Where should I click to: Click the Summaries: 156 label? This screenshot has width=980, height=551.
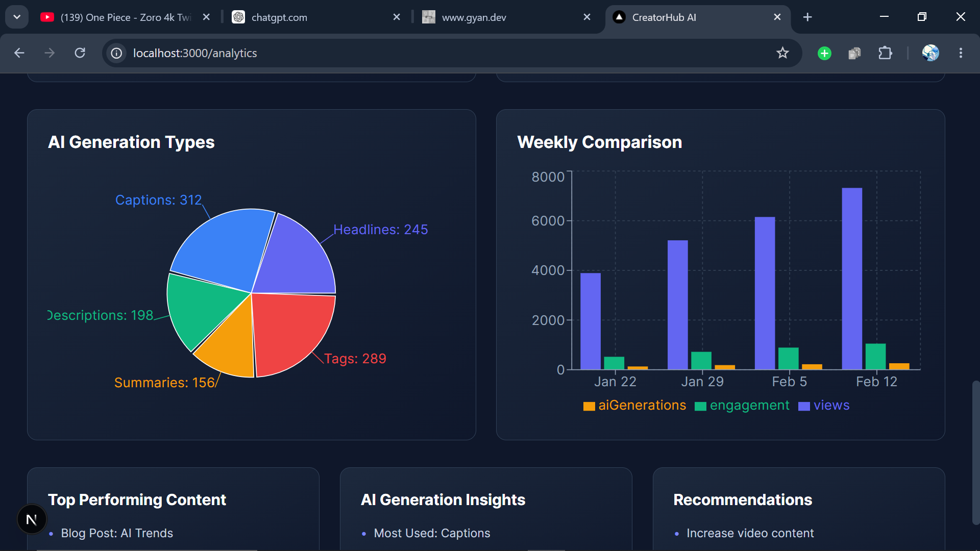pyautogui.click(x=164, y=383)
